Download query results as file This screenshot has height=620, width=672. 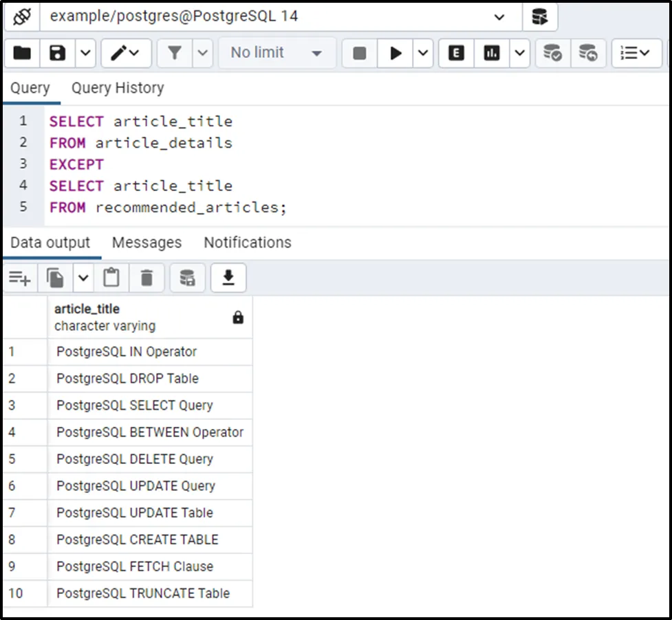click(228, 278)
